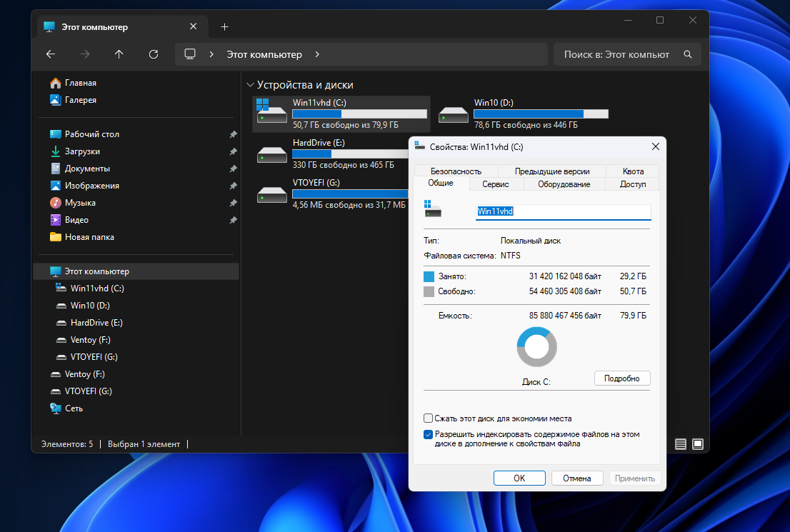Image resolution: width=790 pixels, height=532 pixels.
Task: Click the grey Свободно color square
Action: click(x=429, y=291)
